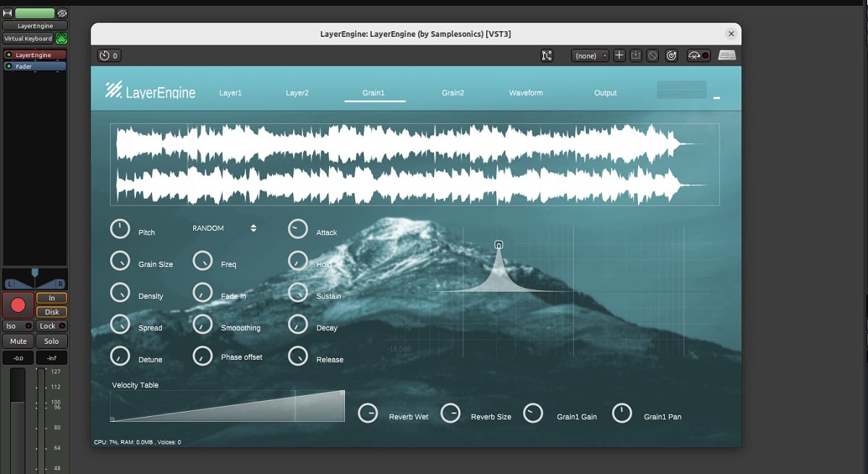868x474 pixels.
Task: Enable Disk monitoring button
Action: coord(52,312)
